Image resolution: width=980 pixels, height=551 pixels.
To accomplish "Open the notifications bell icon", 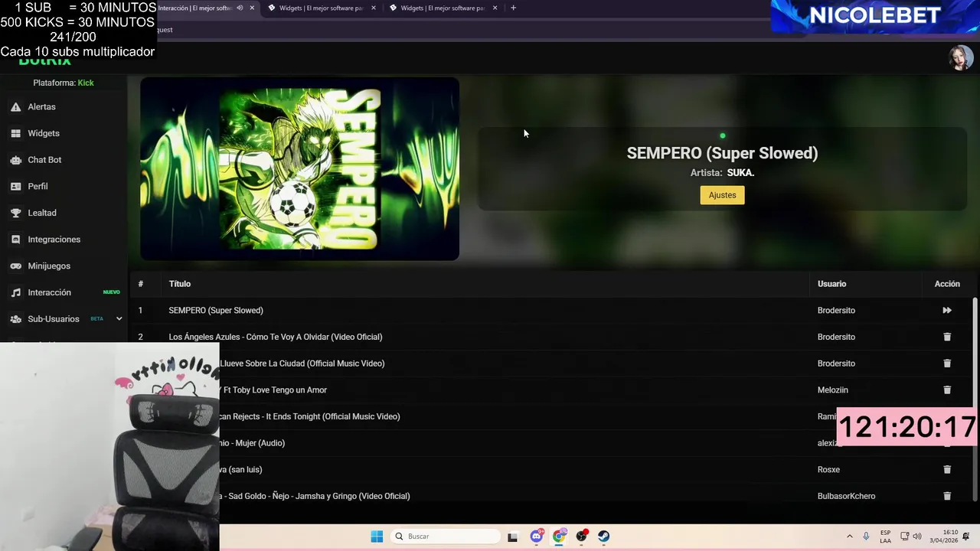I will (966, 536).
